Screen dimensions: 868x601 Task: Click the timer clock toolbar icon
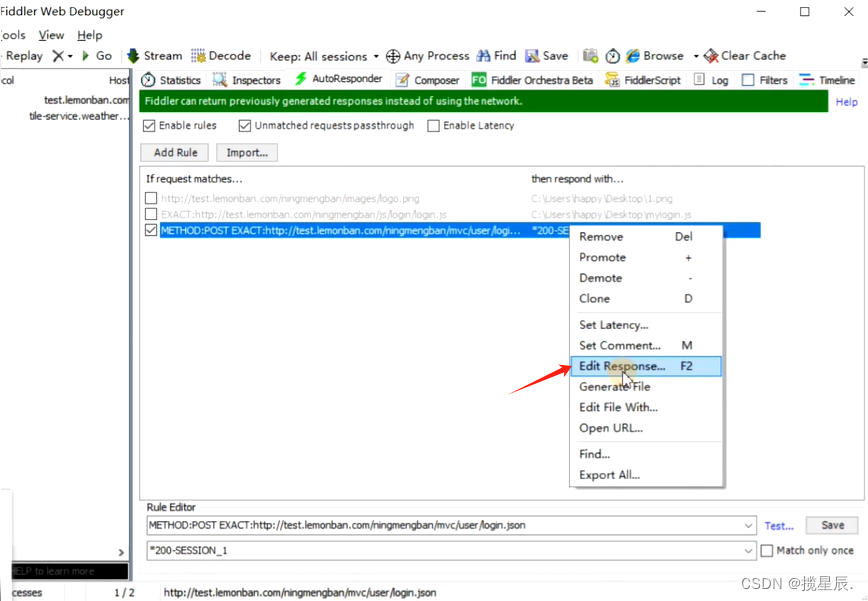pyautogui.click(x=613, y=56)
